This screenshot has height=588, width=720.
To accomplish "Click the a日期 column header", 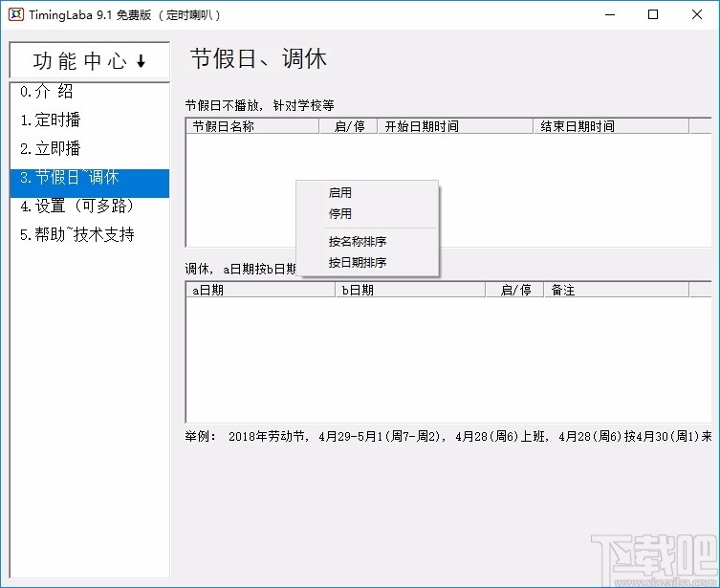I will point(260,290).
